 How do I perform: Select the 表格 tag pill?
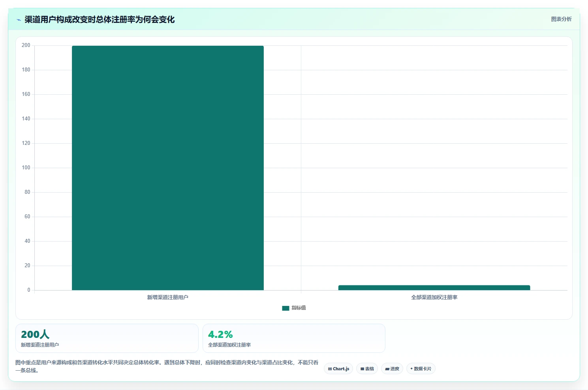[x=367, y=369]
